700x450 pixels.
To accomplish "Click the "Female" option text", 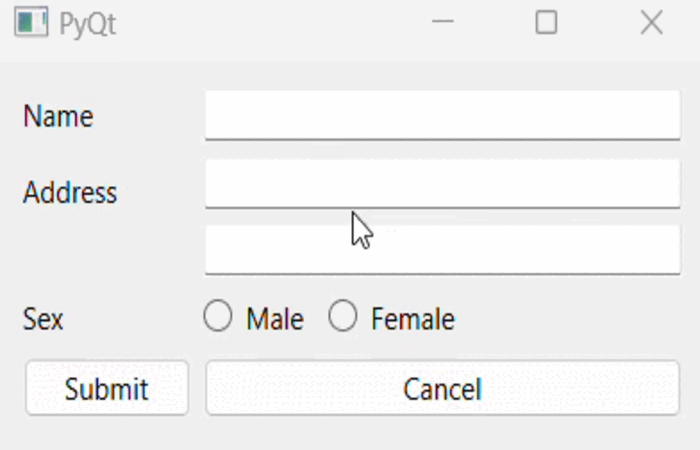I will (412, 319).
